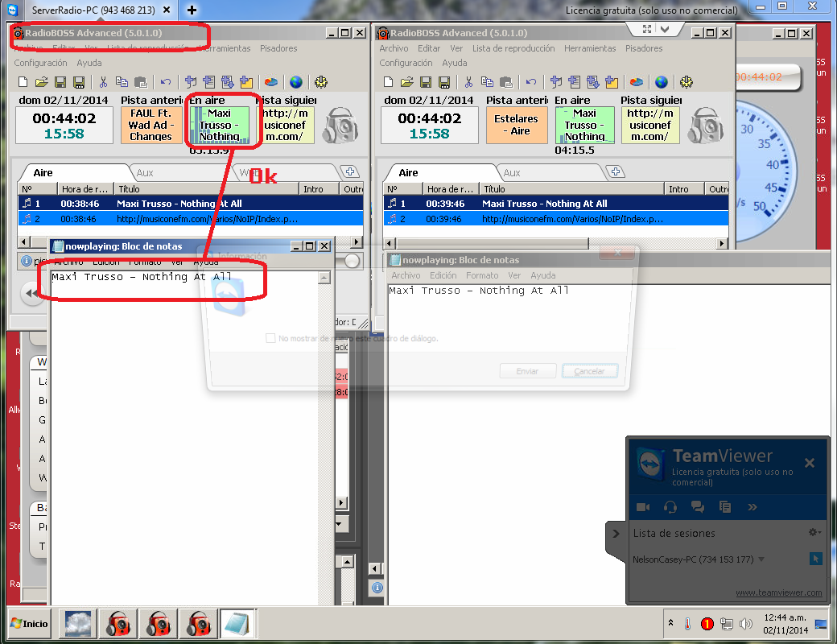Click Cut scissors icon in right RadioBOSS toolbar

pyautogui.click(x=468, y=81)
